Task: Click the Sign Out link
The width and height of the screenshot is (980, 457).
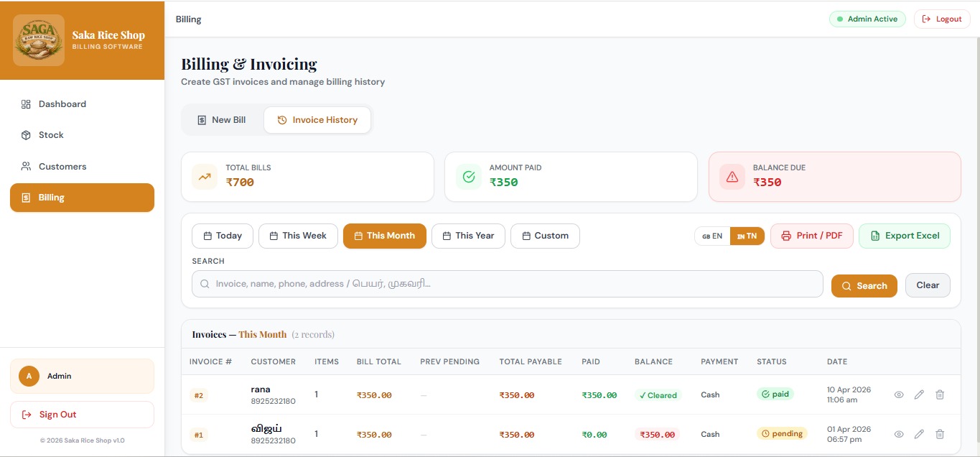Action: tap(57, 414)
